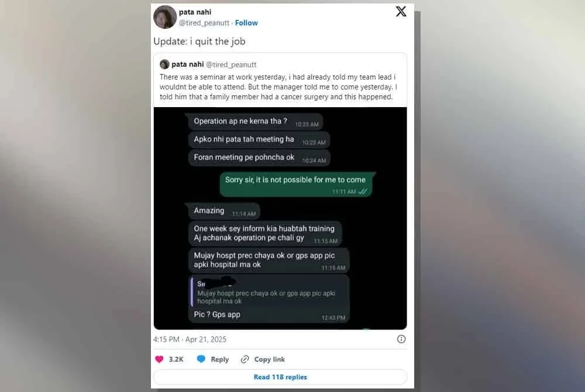585x392 pixels.
Task: Open pata nahi profile avatar
Action: click(x=165, y=17)
